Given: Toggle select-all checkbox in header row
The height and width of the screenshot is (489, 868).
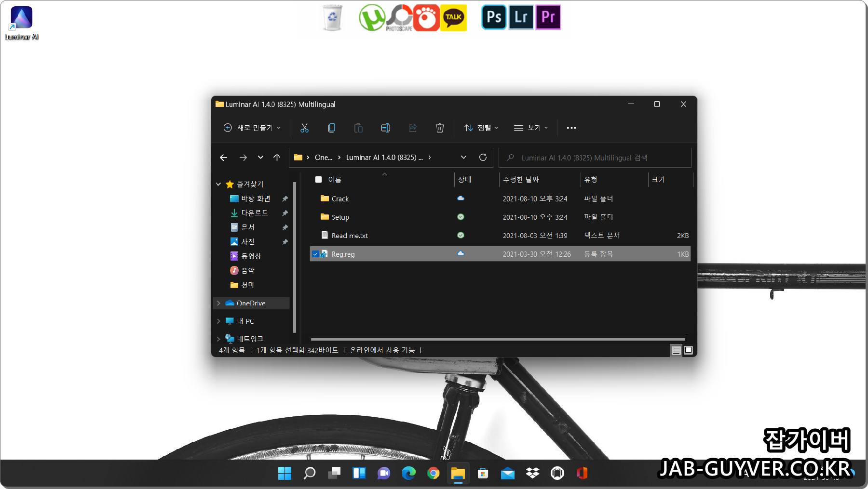Looking at the screenshot, I should click(318, 179).
